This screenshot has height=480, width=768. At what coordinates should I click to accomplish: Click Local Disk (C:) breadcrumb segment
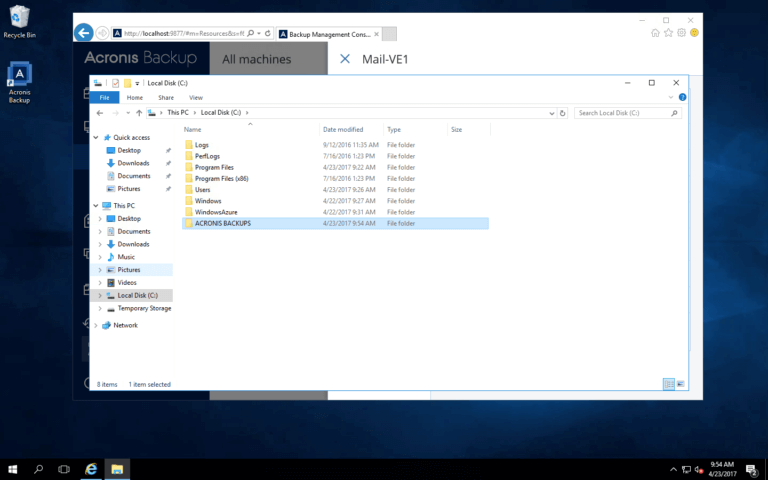coord(221,113)
